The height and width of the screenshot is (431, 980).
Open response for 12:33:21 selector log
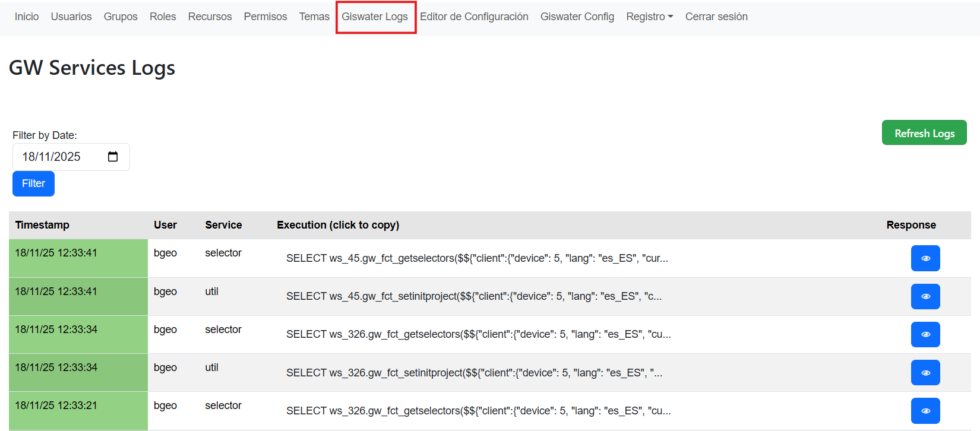[925, 411]
